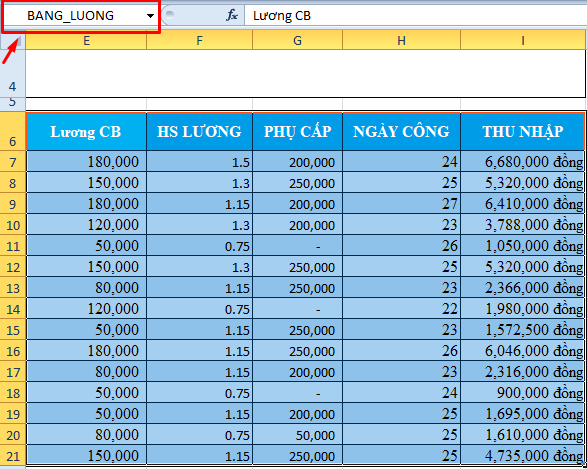Viewport: 587px width, 469px height.
Task: Click the NGÀY CÔNG header cell
Action: (401, 131)
